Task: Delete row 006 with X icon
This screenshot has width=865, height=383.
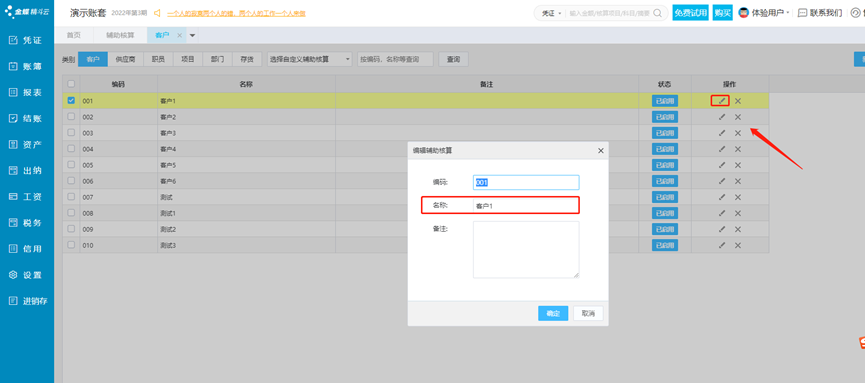Action: click(738, 181)
